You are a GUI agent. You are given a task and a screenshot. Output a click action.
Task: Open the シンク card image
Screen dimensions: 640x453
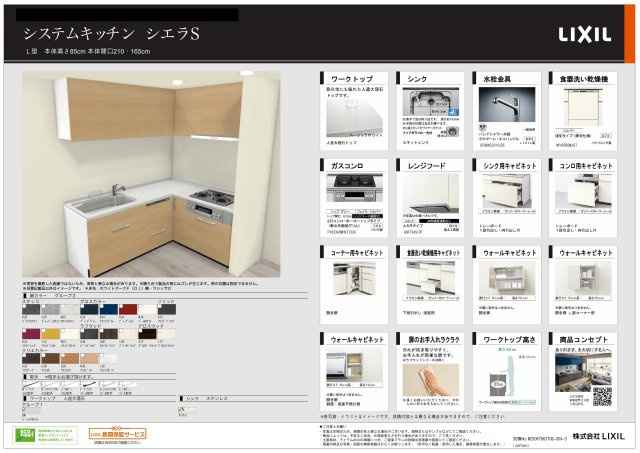click(431, 101)
